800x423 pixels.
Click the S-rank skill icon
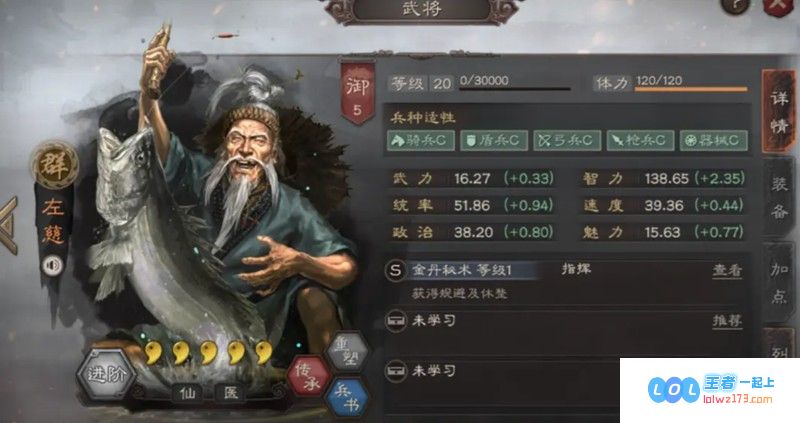pos(395,270)
